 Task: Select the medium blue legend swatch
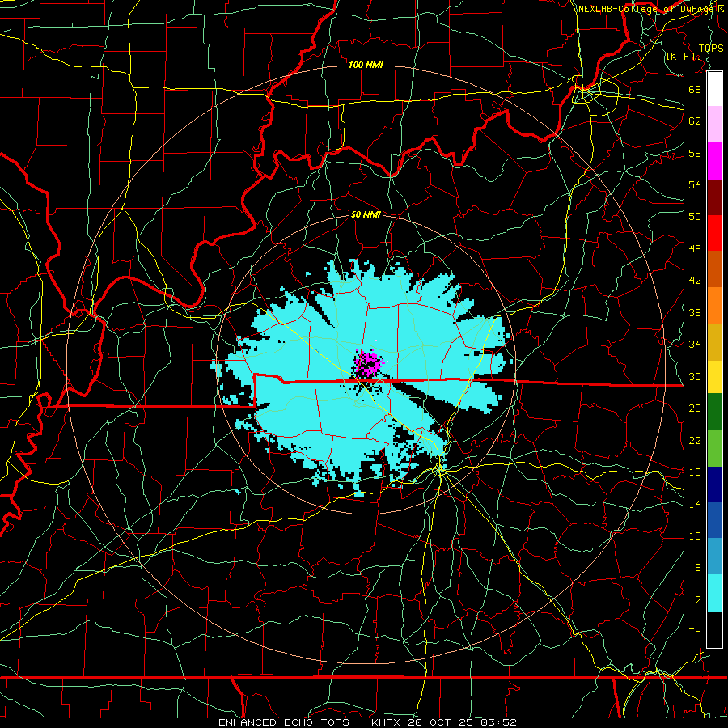(714, 520)
